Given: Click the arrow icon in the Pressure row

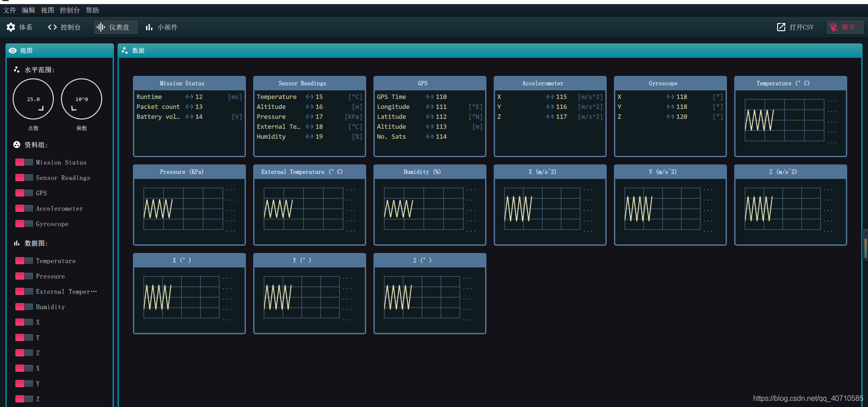Looking at the screenshot, I should click(x=310, y=117).
